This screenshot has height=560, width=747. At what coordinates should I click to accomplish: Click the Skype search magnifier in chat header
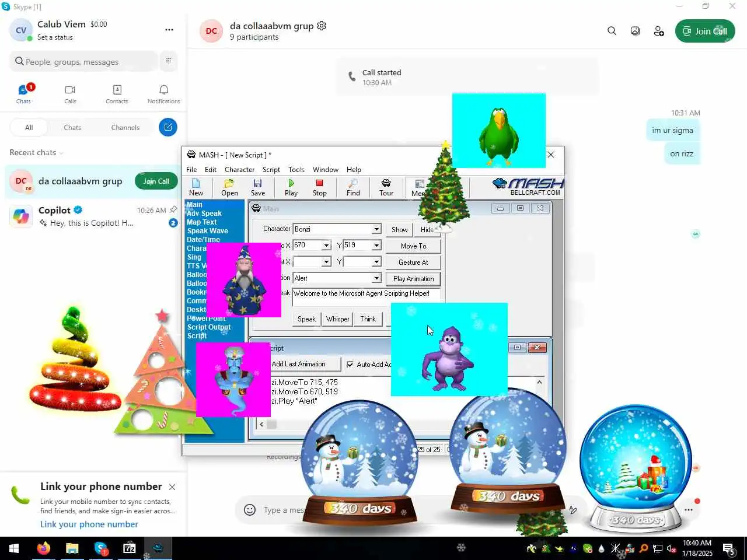click(612, 31)
